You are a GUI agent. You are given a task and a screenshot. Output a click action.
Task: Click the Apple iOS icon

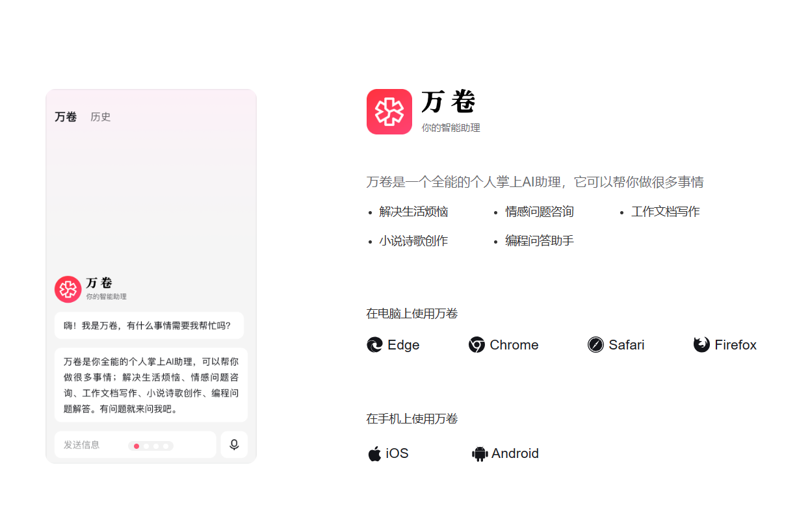pyautogui.click(x=374, y=453)
